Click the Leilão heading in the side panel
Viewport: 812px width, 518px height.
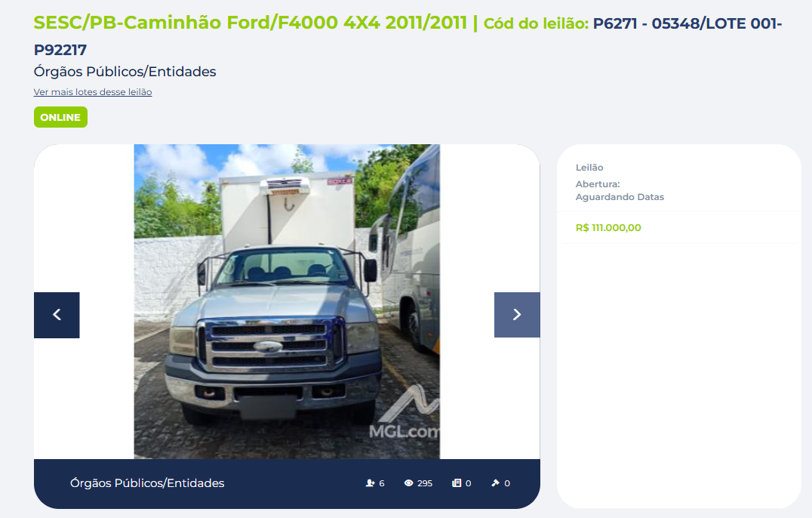pos(589,168)
